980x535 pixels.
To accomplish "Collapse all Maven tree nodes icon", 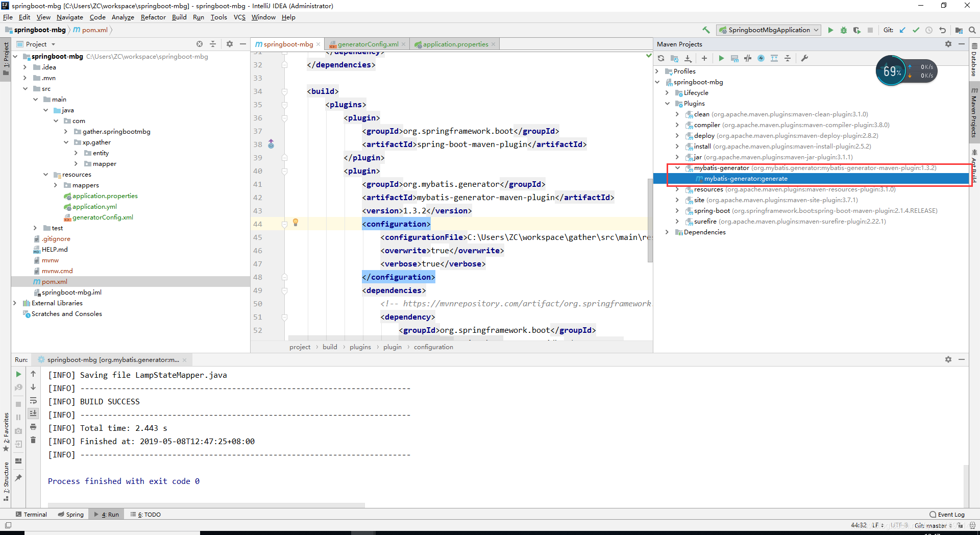I will click(x=788, y=58).
